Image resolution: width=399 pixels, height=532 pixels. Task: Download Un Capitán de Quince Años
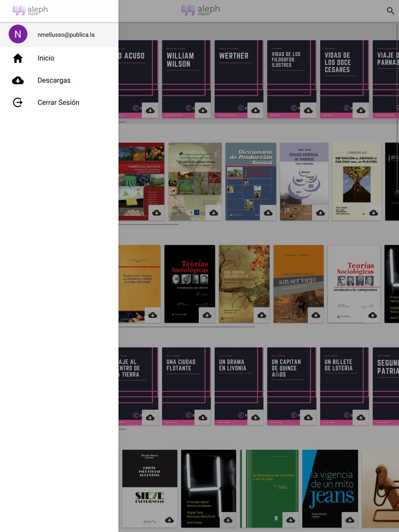tap(308, 418)
